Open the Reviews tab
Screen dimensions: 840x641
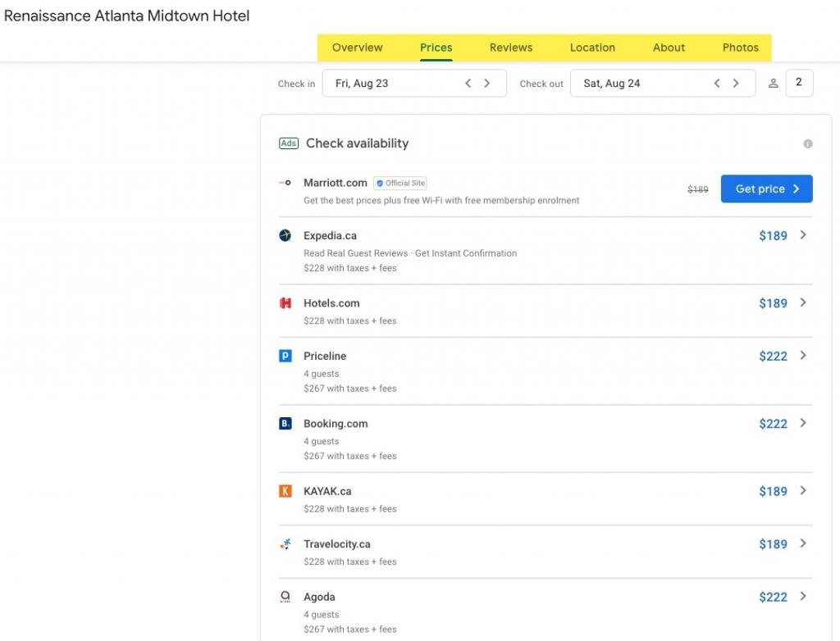click(511, 48)
